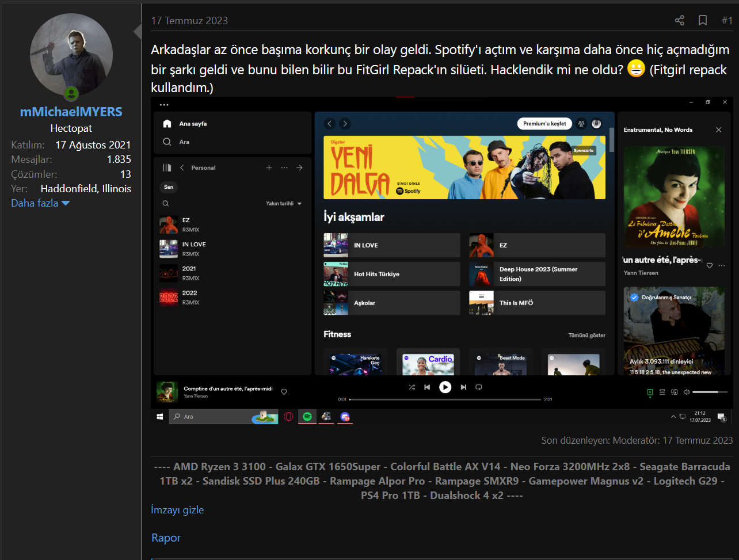
Task: Open connect to a device icon
Action: 674,393
